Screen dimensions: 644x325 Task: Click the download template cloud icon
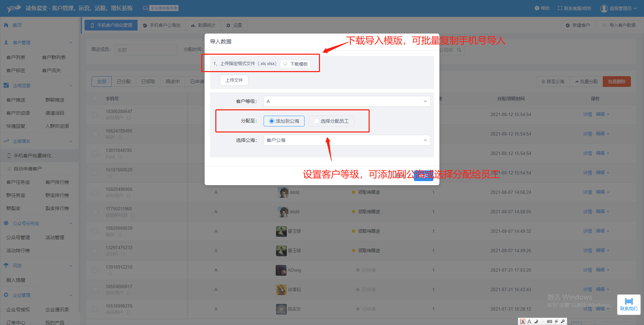(285, 64)
